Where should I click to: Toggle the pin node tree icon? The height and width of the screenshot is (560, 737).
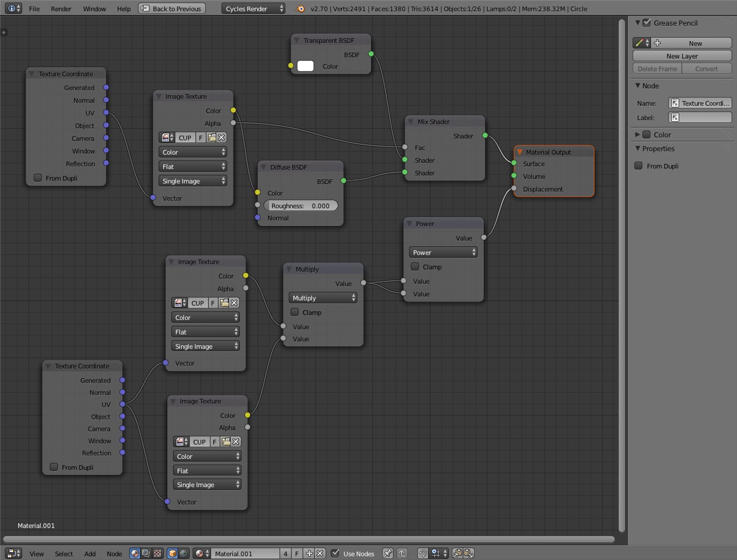pos(387,553)
